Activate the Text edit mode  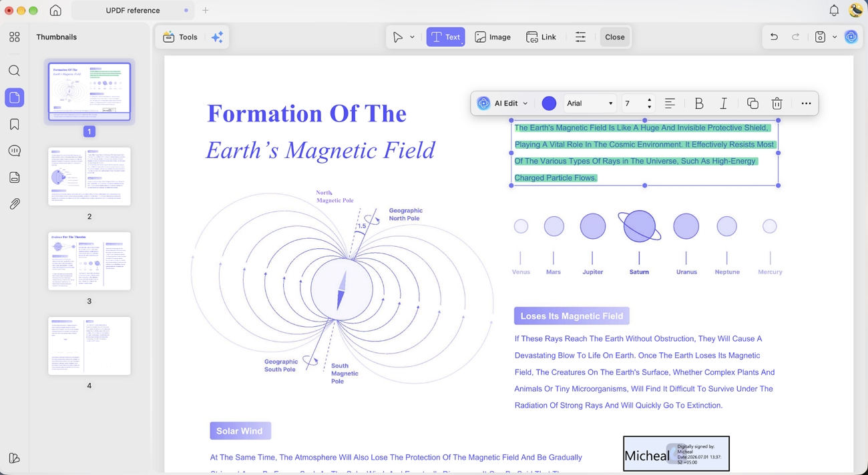coord(445,37)
